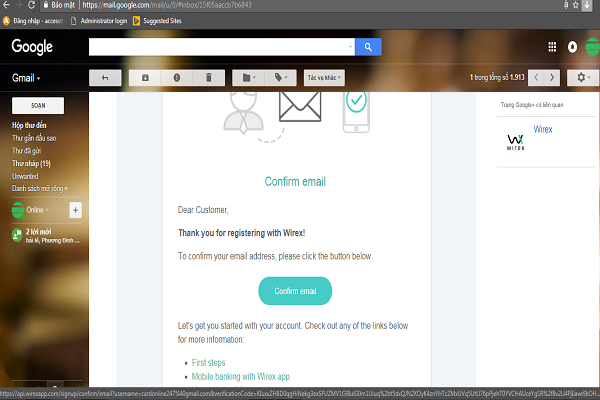Open Thư đã gửi folder
The height and width of the screenshot is (400, 600).
[26, 151]
